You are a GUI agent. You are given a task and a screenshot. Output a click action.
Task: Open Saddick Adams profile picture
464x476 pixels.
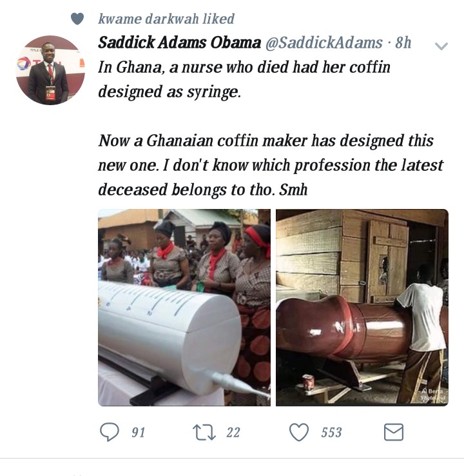(50, 70)
